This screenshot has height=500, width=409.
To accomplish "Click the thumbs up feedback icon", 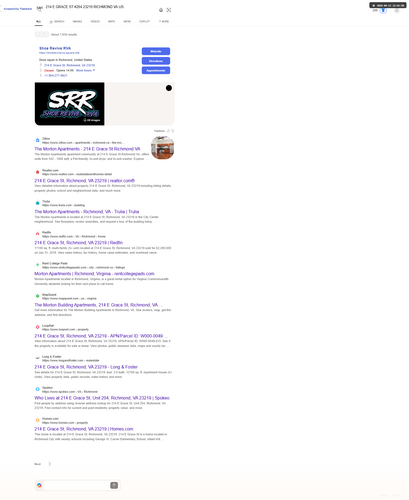I will (x=168, y=131).
